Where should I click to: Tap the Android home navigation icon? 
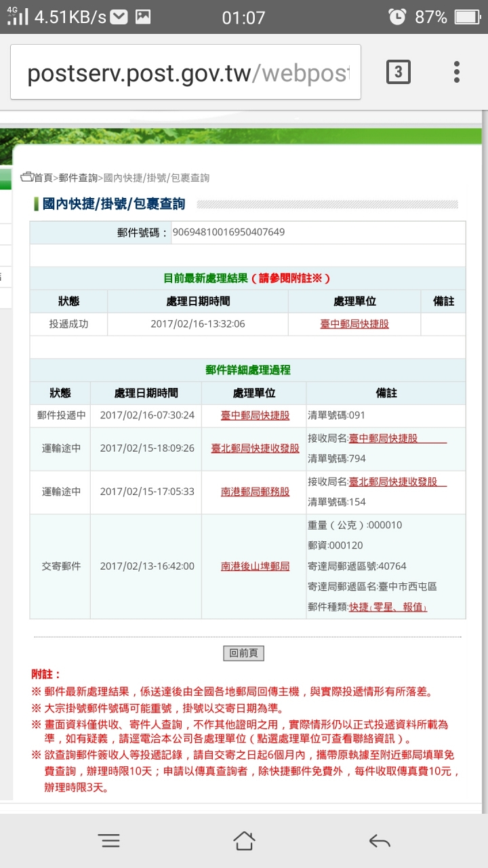244,841
